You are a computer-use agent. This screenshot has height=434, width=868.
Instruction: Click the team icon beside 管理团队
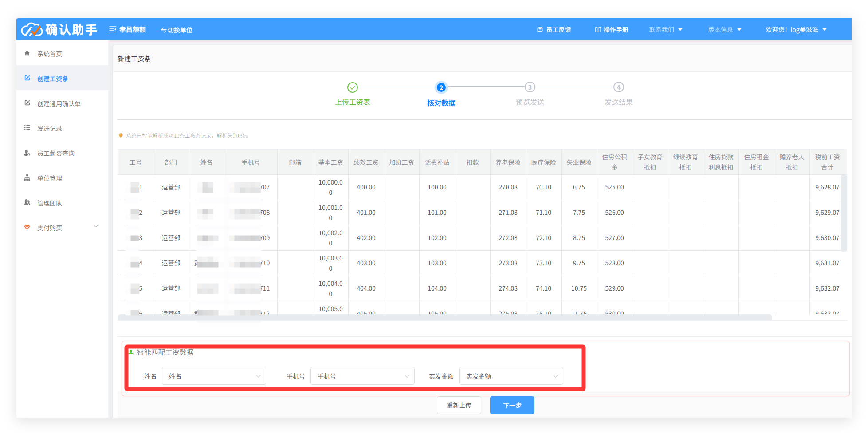pyautogui.click(x=27, y=203)
